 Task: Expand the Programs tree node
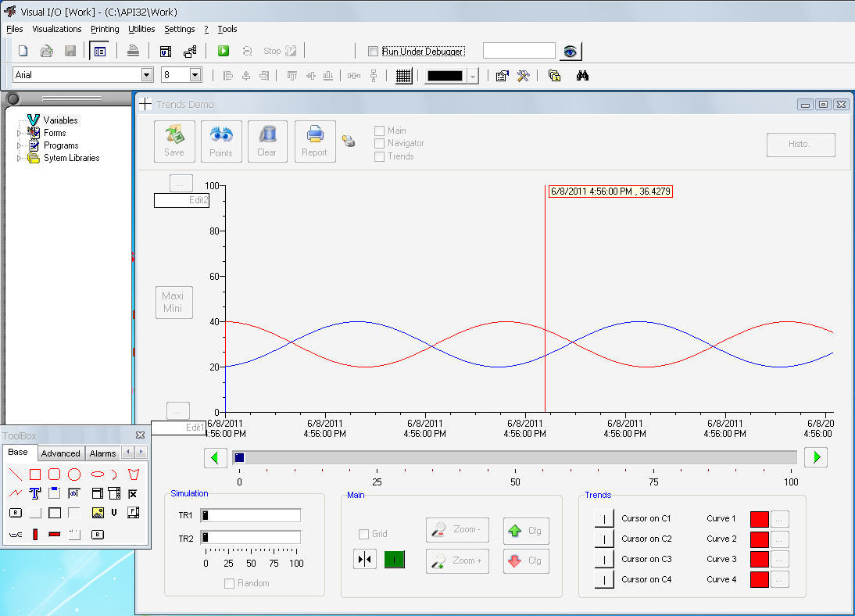click(19, 145)
